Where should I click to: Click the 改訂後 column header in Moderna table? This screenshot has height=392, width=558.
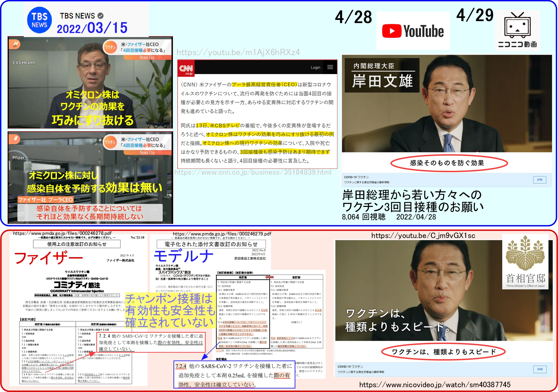243,277
